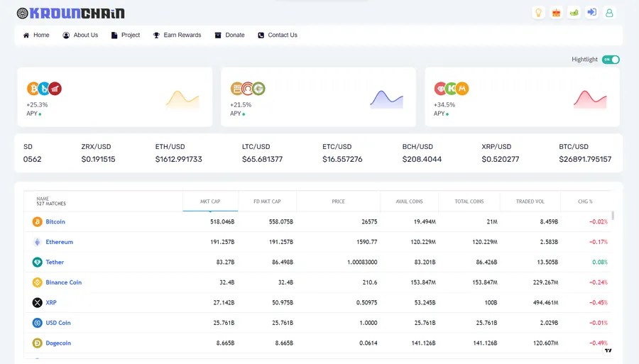Viewport: 639px width, 364px height.
Task: Open the XRP link
Action: [51, 302]
